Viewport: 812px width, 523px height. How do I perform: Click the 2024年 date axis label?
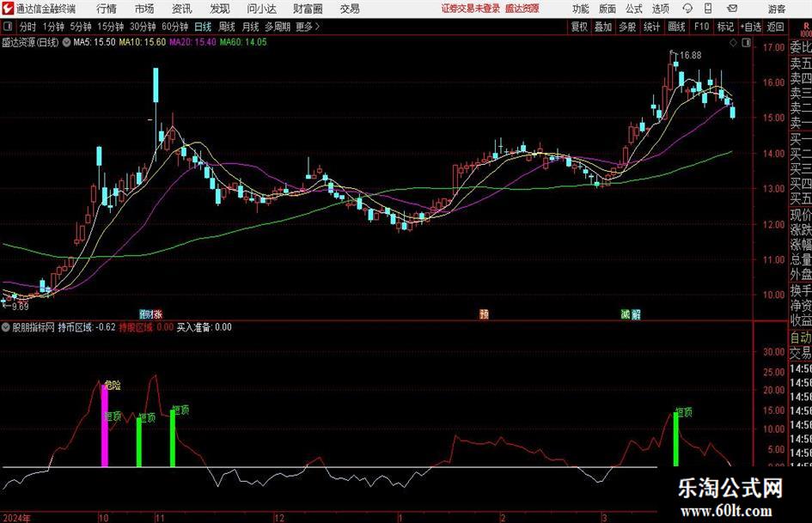16,518
